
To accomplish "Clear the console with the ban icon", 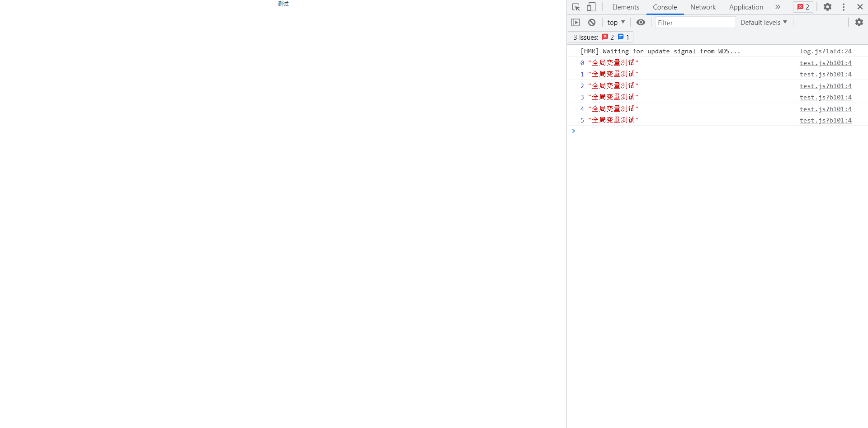I will 592,22.
